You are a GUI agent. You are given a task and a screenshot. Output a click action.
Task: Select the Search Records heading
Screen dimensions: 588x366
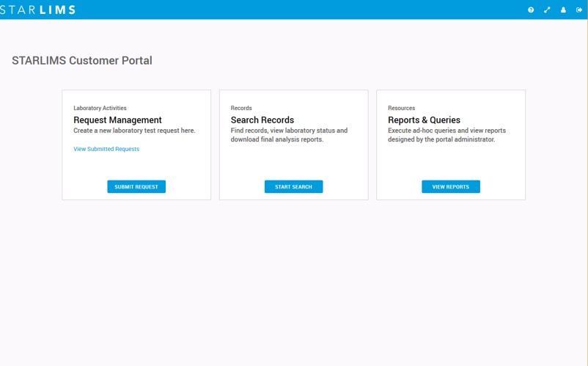tap(262, 120)
